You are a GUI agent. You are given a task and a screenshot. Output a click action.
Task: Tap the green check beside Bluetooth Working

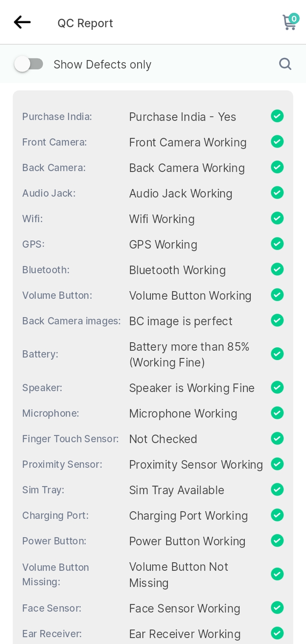tap(278, 269)
